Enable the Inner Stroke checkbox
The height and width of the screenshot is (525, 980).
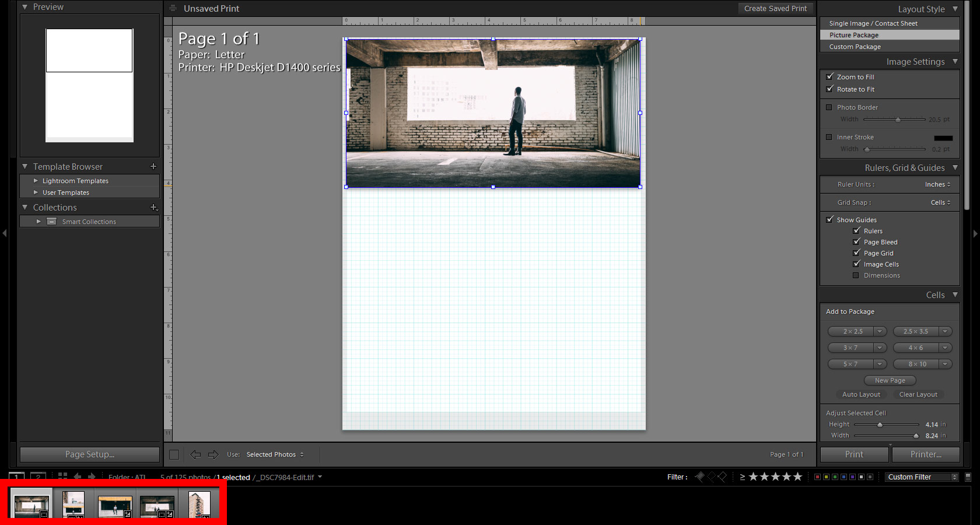[829, 137]
